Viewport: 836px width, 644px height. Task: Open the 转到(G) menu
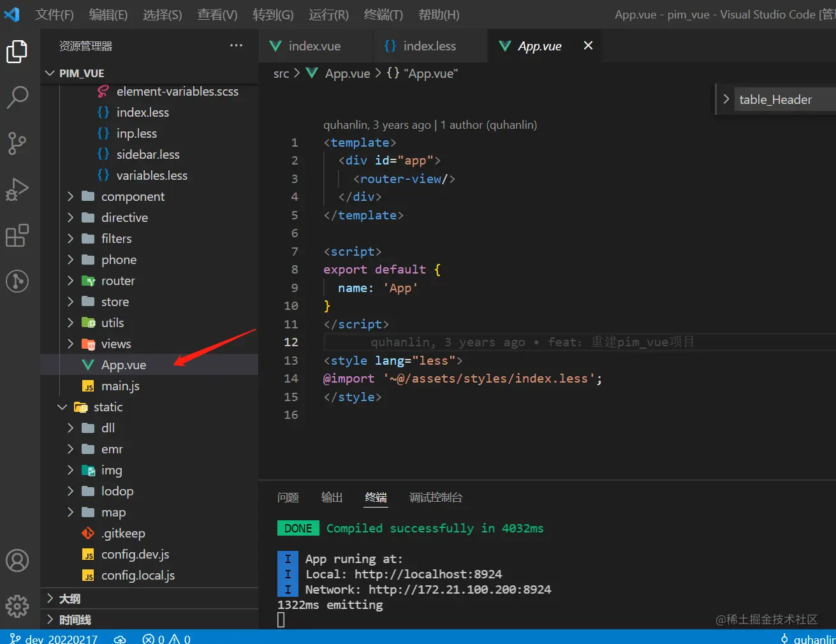(273, 14)
